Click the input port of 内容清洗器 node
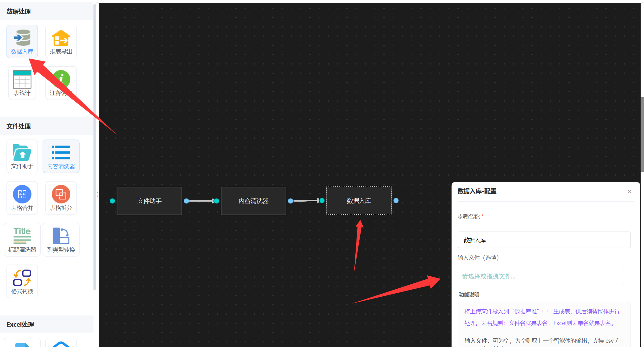644x347 pixels. [x=217, y=201]
